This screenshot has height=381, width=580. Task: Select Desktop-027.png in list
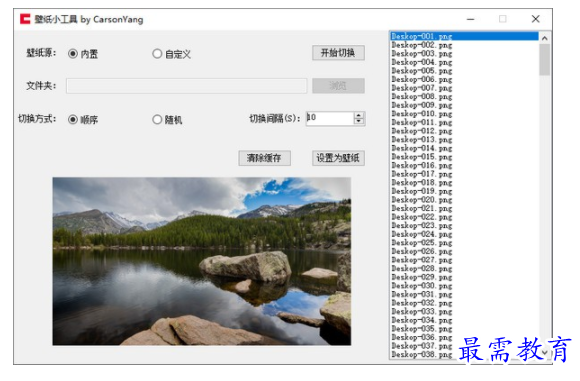422,260
